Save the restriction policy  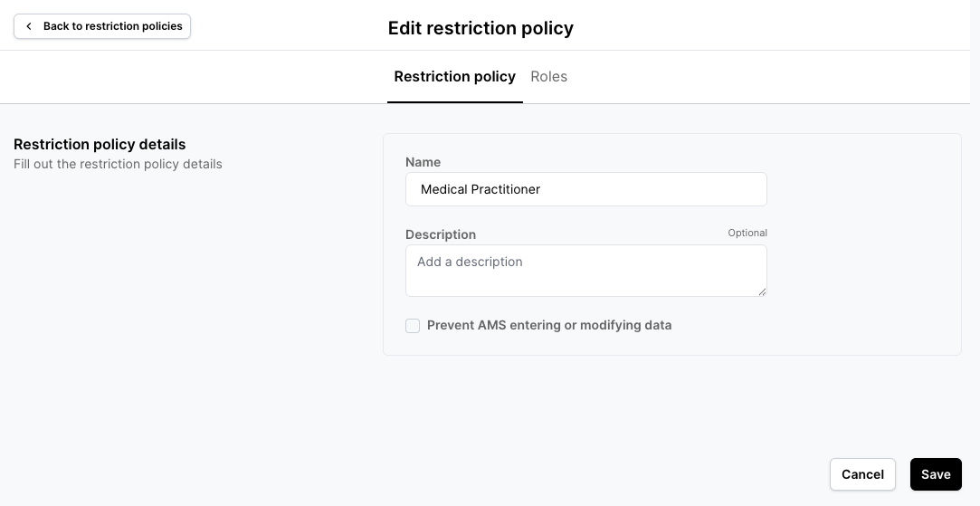tap(936, 474)
